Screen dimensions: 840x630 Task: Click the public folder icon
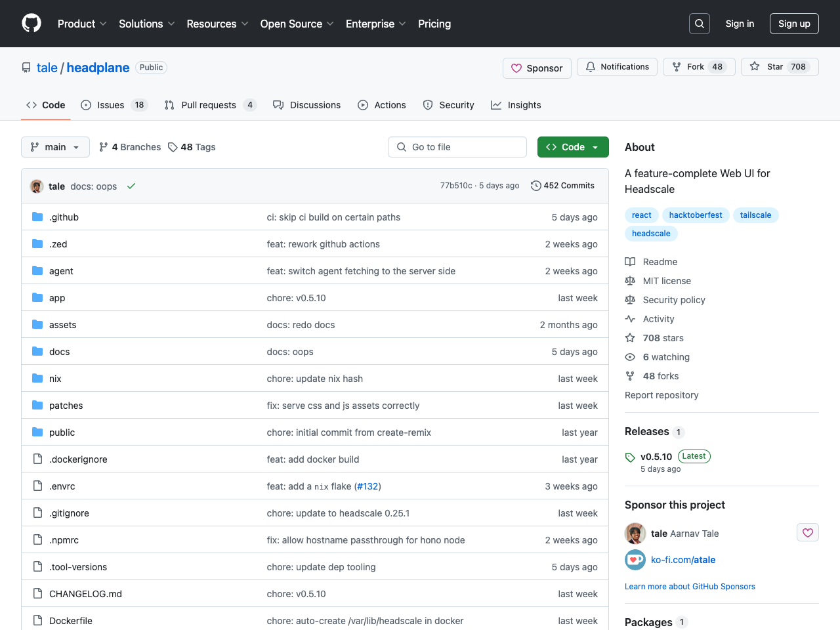37,432
